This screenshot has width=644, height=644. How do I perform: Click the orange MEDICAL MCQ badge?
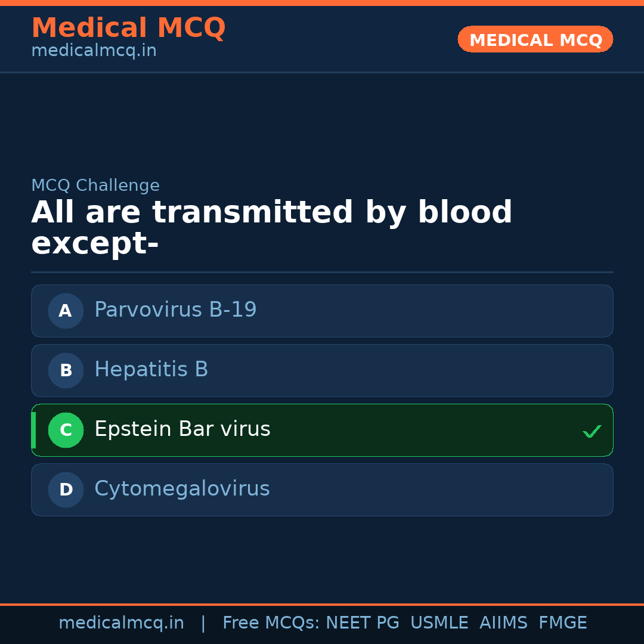point(535,39)
